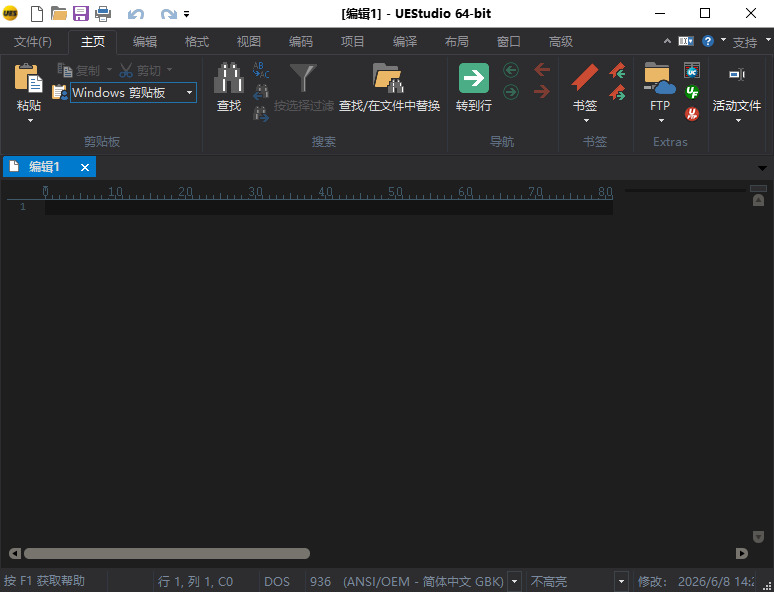Jump to next bookmark icon
The image size is (774, 592).
(x=617, y=92)
